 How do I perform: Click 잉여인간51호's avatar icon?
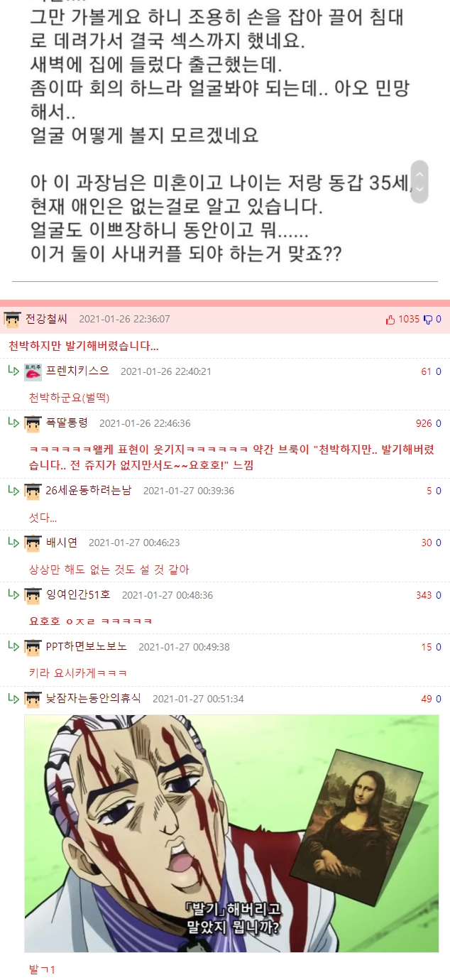click(33, 595)
